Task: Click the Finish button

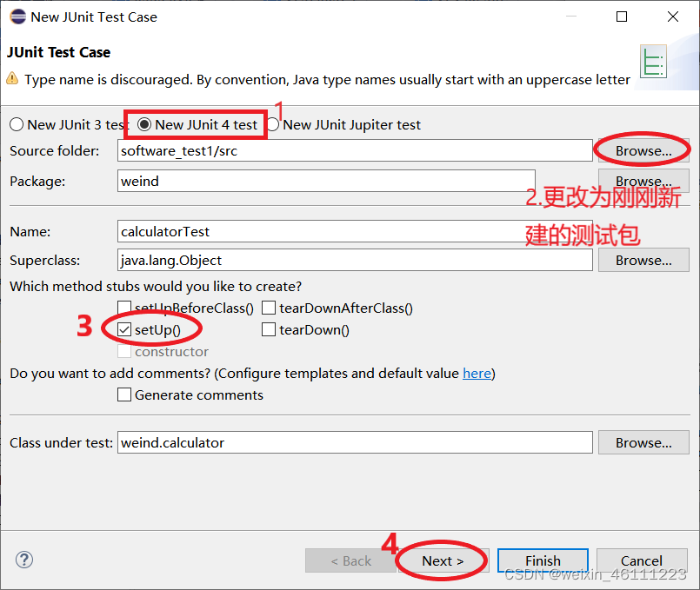Action: click(543, 560)
